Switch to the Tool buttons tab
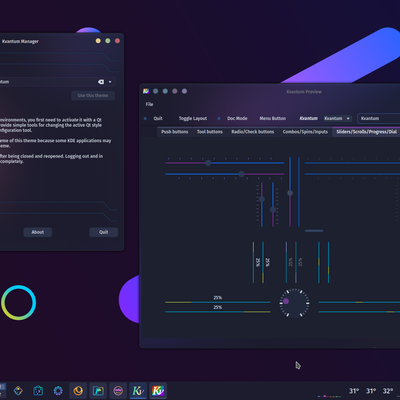Screen dimensions: 400x400 coord(210,132)
